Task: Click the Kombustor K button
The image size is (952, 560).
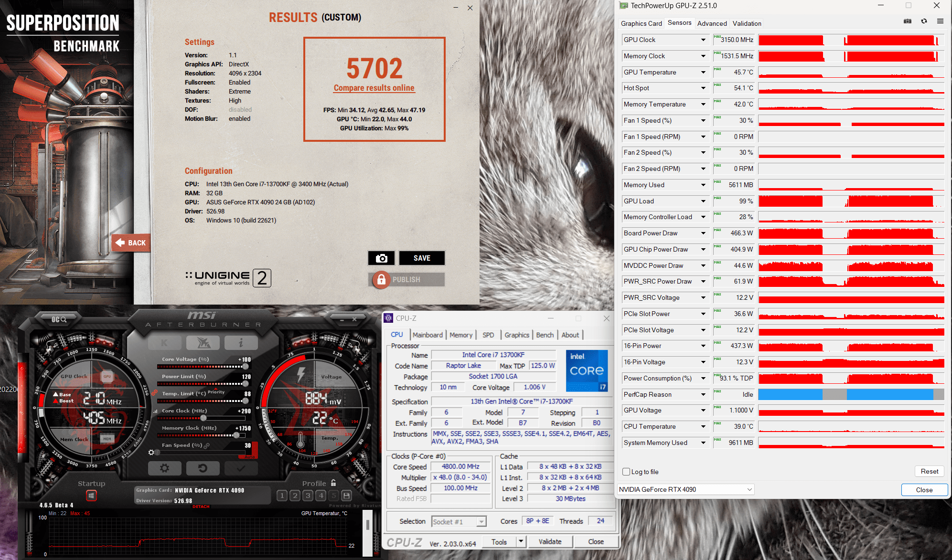Action: (164, 342)
